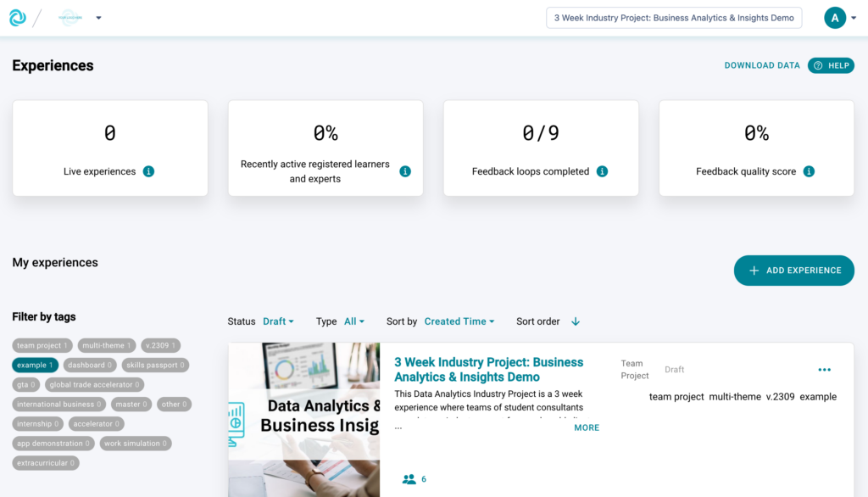Open the Type All dropdown

pyautogui.click(x=353, y=321)
